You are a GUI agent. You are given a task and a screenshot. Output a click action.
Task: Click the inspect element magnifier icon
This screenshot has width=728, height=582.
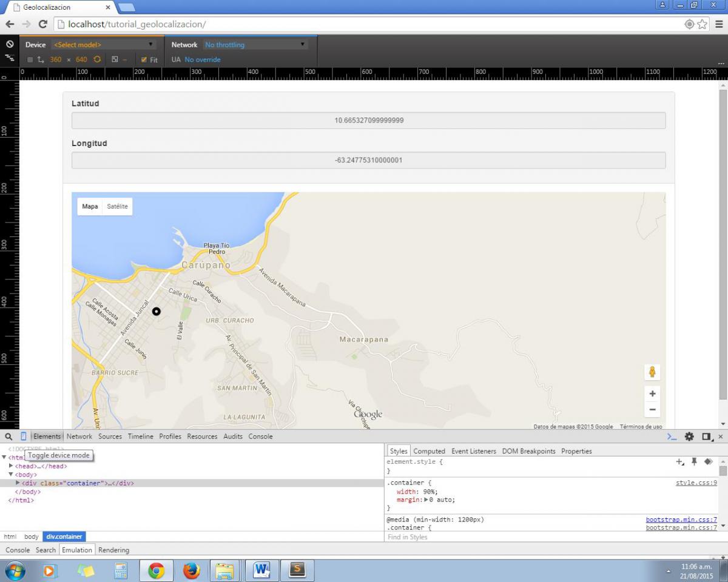[x=8, y=436]
